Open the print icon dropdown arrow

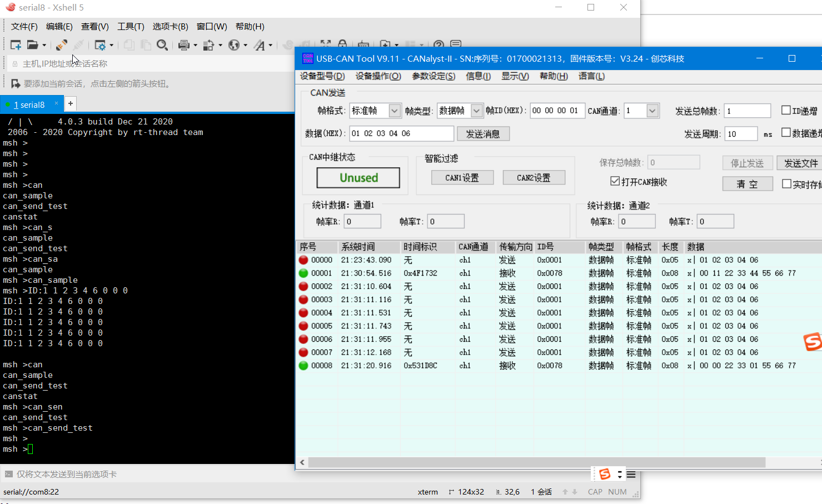tap(195, 46)
